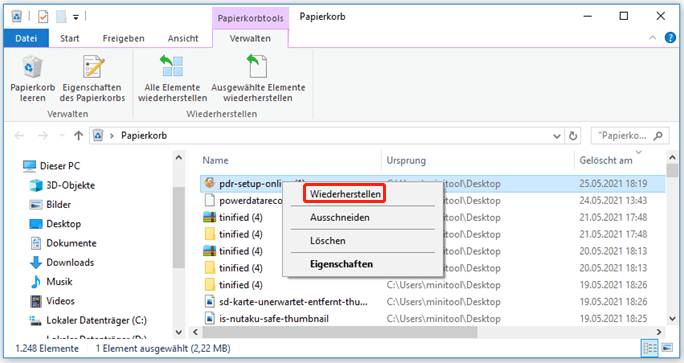Screen dimensions: 684x363
Task: Switch to the Ansicht tab
Action: point(183,38)
